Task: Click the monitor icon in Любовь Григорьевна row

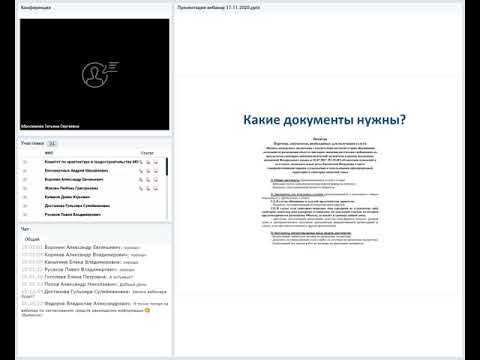Action: tap(156, 188)
